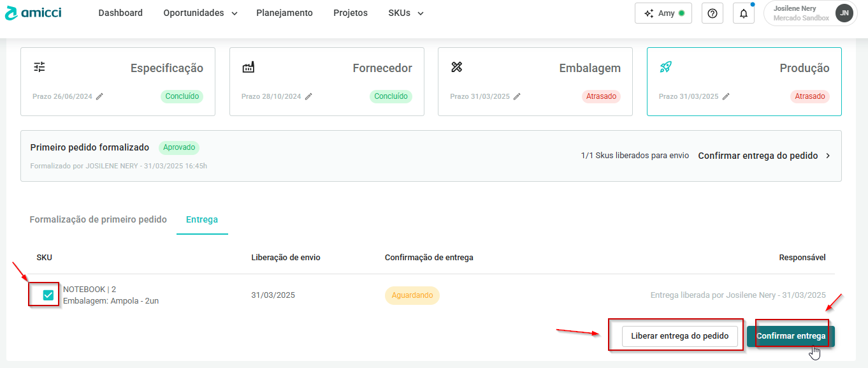Expand Confirmar entrega do pedido chevron

(828, 156)
